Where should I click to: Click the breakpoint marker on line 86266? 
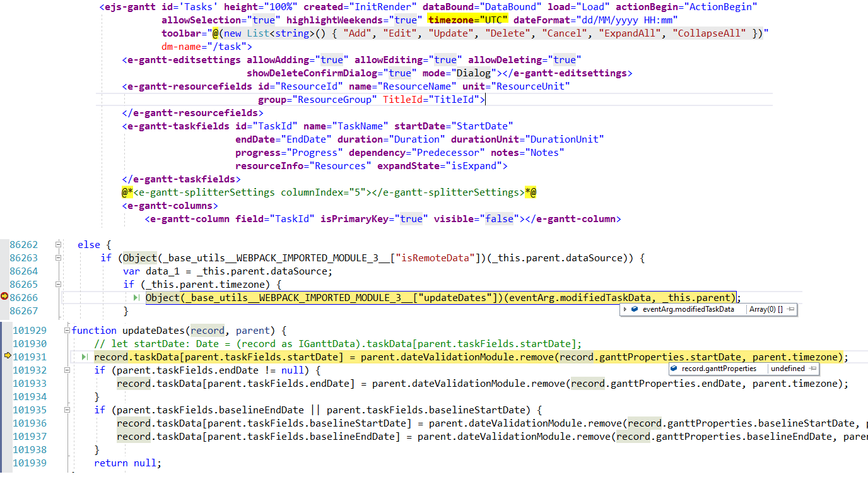(x=4, y=297)
